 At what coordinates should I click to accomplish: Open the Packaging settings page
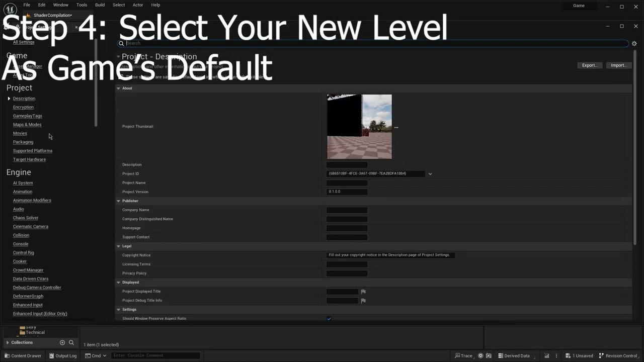tap(23, 142)
